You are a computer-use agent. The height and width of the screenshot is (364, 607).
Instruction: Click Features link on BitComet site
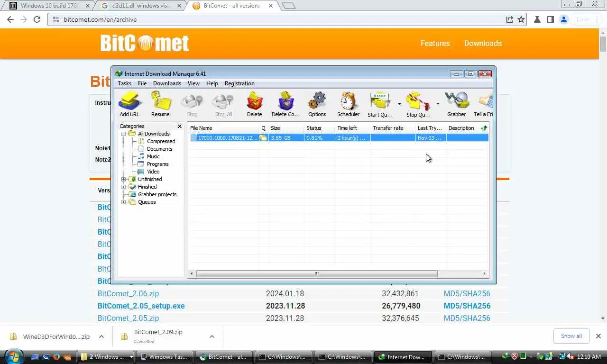tap(435, 43)
